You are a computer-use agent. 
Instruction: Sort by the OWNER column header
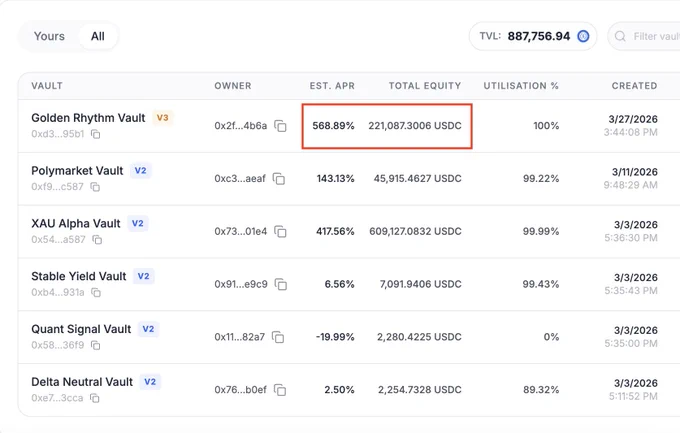(x=233, y=86)
